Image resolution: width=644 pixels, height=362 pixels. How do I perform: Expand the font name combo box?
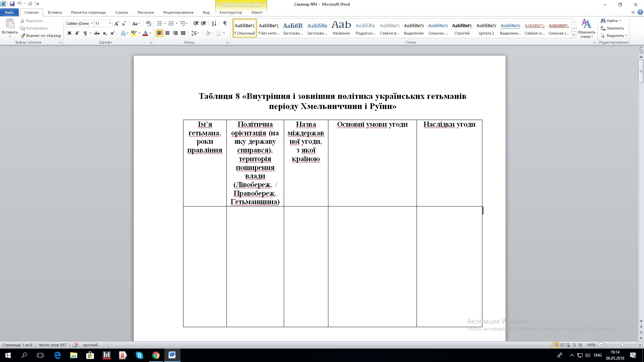click(92, 23)
